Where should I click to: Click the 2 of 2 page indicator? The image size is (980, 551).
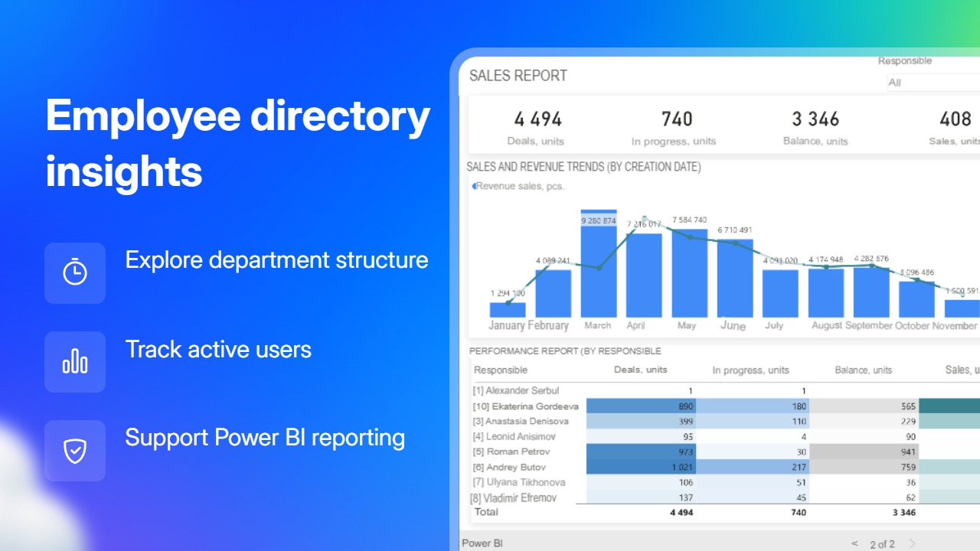[x=882, y=544]
